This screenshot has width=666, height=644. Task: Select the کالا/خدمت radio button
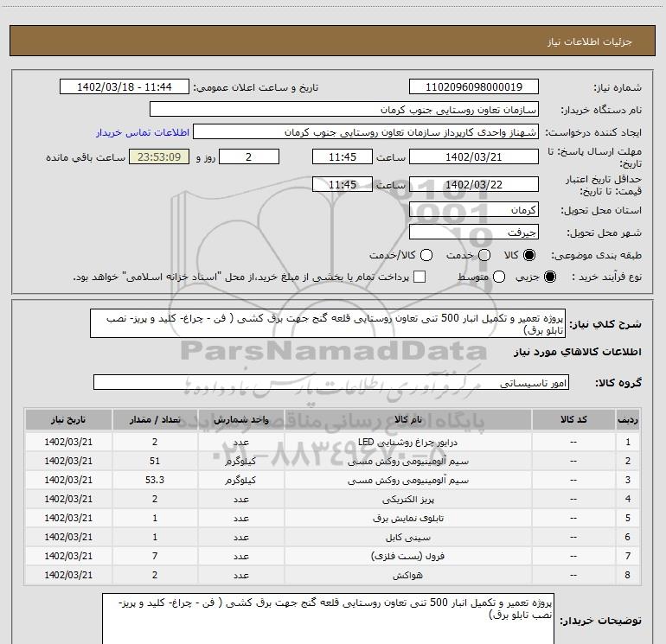click(426, 255)
